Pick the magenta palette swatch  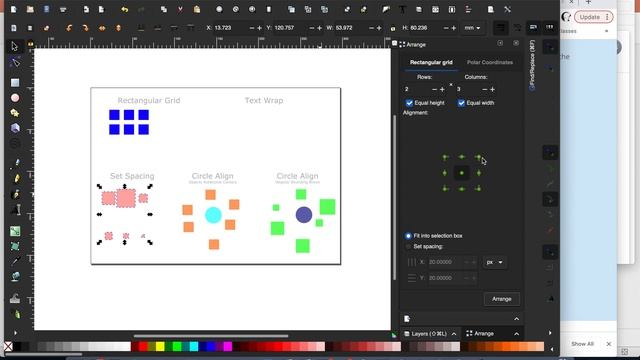coord(228,347)
